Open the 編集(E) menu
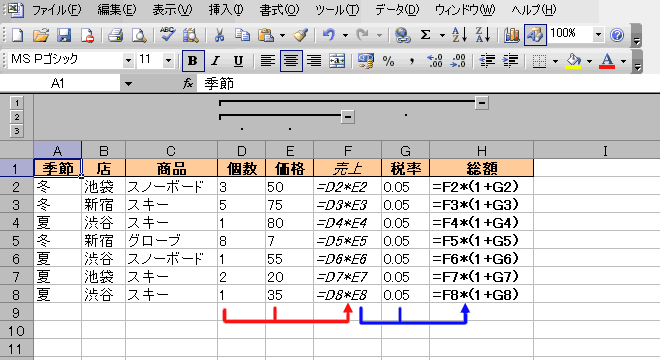The width and height of the screenshot is (660, 360). click(117, 10)
